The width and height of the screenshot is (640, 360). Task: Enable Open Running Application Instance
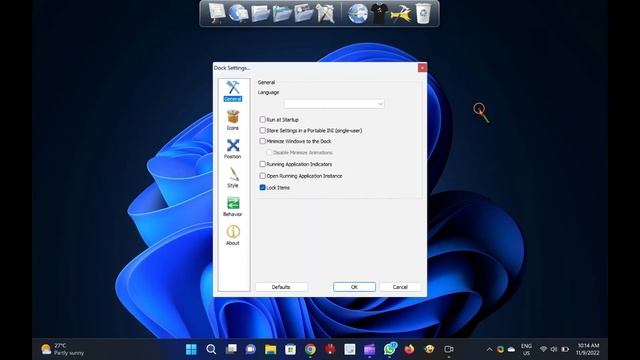262,176
